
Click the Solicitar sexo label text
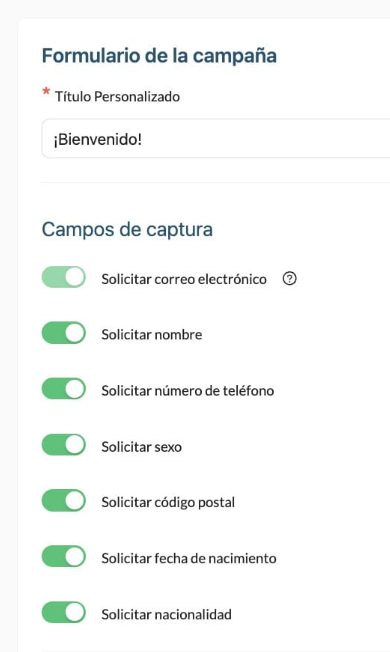coord(141,447)
